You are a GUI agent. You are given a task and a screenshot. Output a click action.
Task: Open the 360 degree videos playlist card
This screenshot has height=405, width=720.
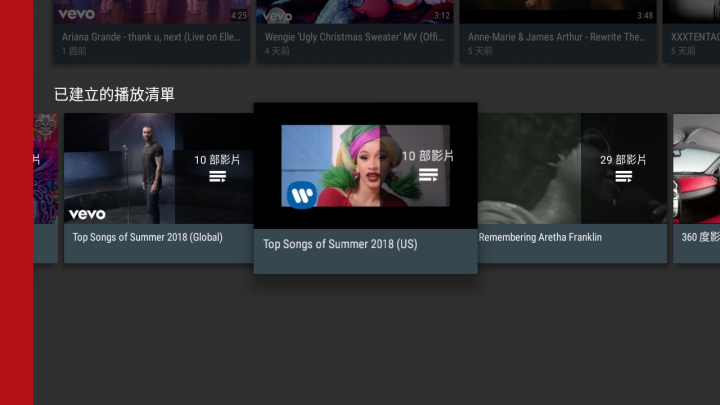[x=697, y=188]
